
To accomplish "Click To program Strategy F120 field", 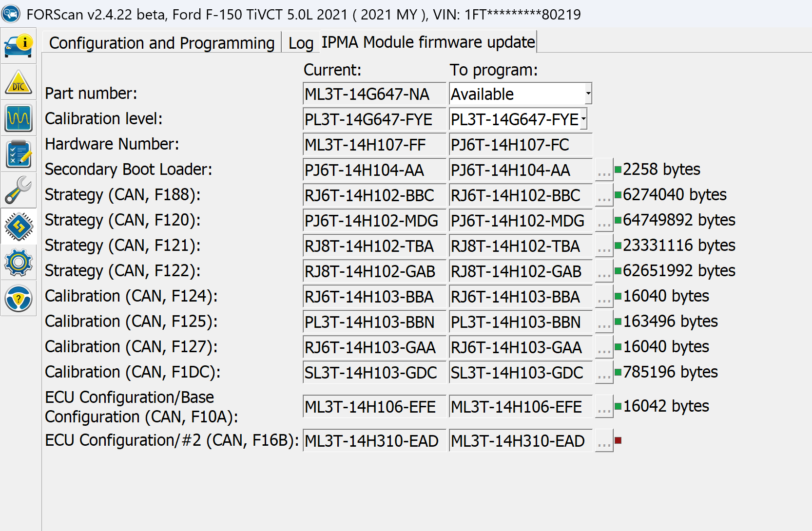I will 521,221.
